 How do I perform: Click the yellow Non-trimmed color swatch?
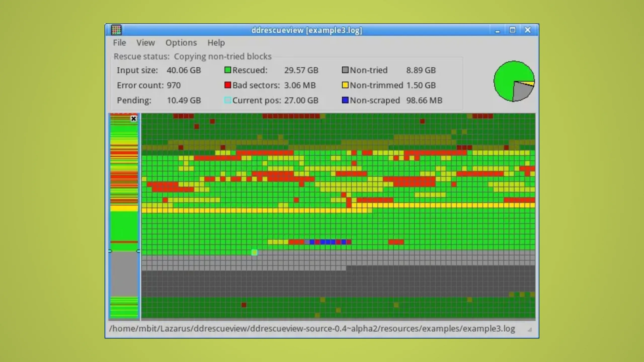(345, 85)
